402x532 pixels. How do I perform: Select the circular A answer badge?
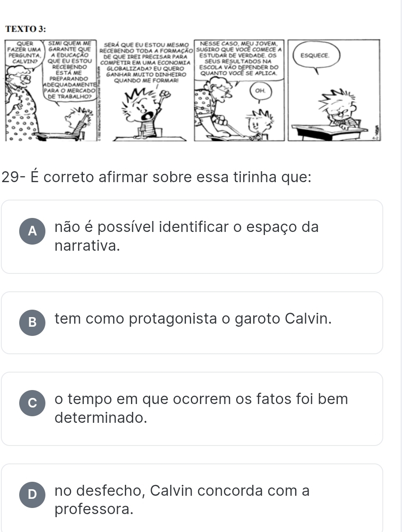tap(32, 232)
